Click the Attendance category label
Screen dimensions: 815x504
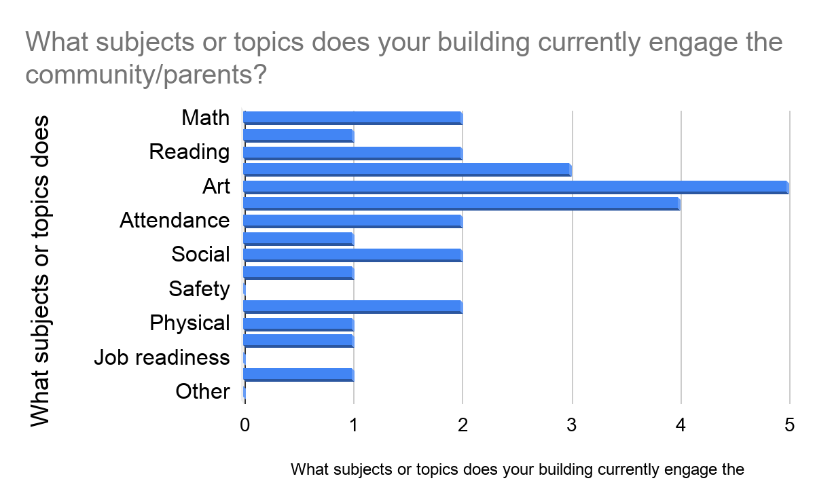point(175,220)
